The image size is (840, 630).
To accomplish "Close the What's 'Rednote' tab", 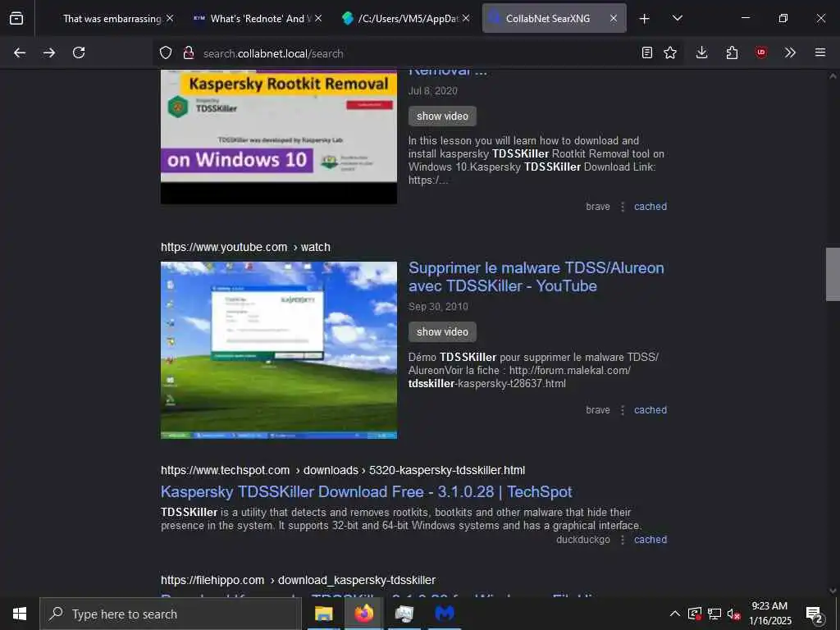I will 318,18.
